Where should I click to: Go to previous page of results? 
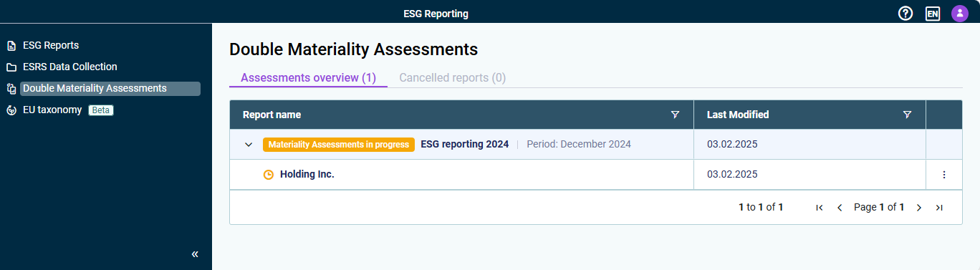[840, 208]
